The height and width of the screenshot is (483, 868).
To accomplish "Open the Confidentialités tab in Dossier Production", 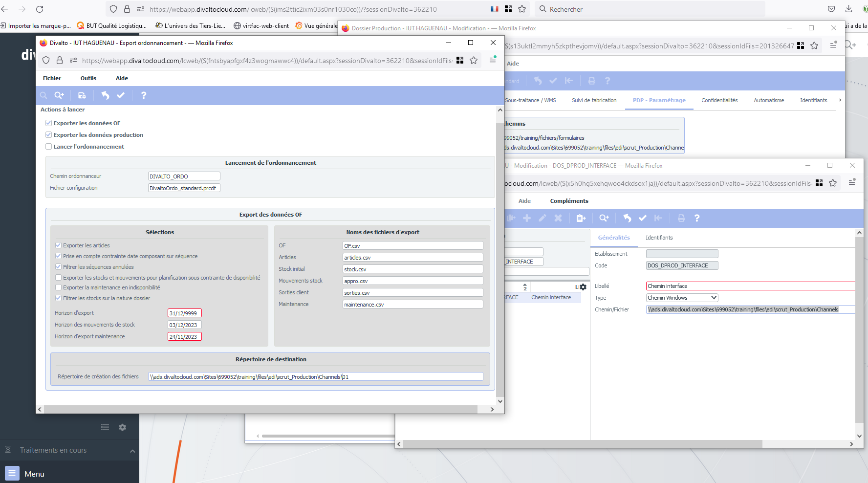I will pyautogui.click(x=719, y=100).
